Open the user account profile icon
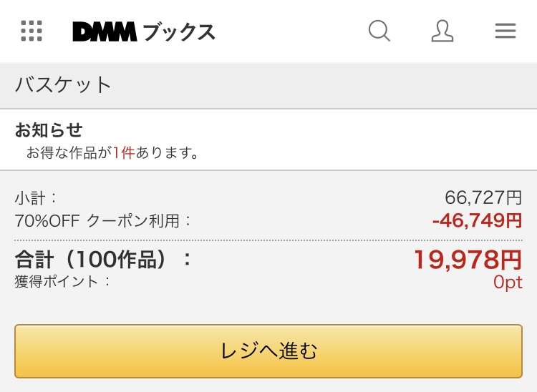 [442, 31]
